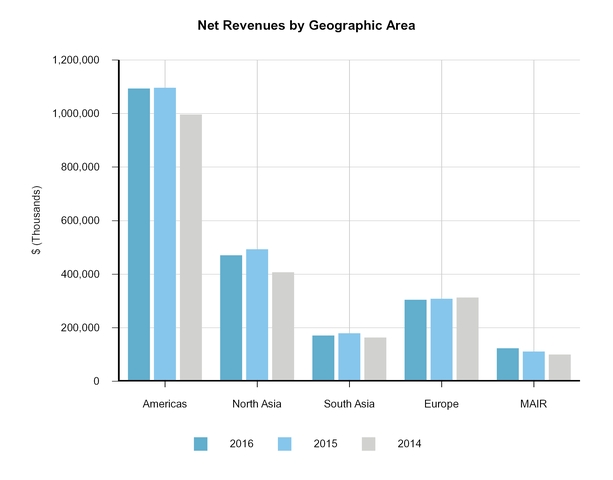Screen dimensions: 613x480
Task: Click the $ (Thousands) y-axis title
Action: point(37,221)
